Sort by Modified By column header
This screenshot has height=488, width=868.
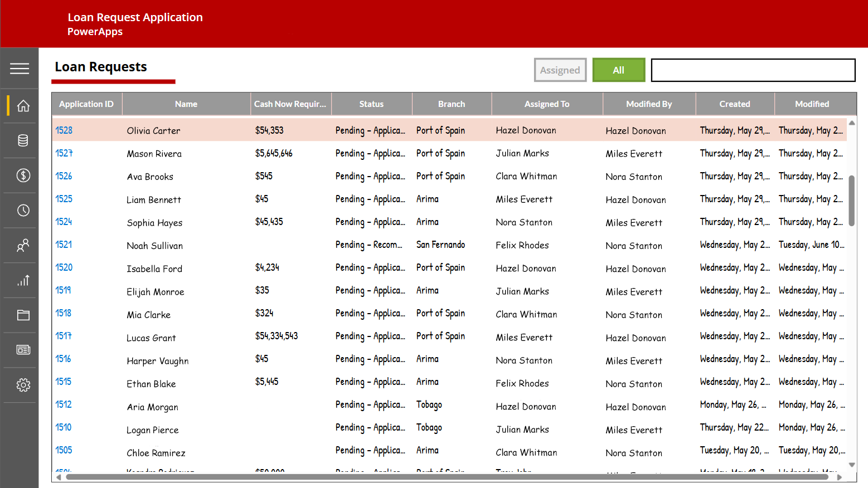(649, 104)
